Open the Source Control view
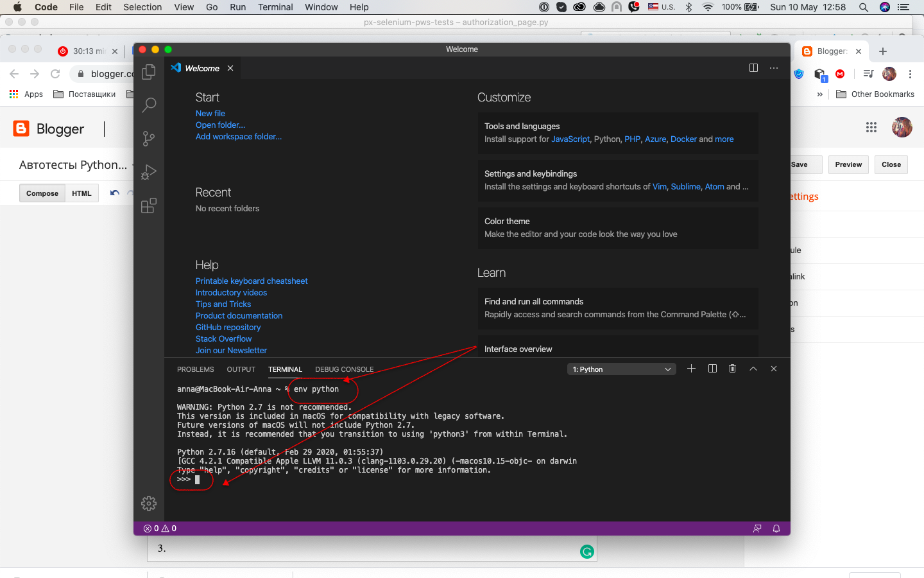 click(x=149, y=139)
